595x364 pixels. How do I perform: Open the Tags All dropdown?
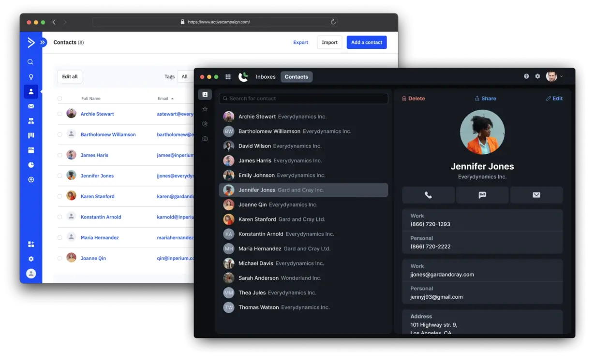coord(185,76)
